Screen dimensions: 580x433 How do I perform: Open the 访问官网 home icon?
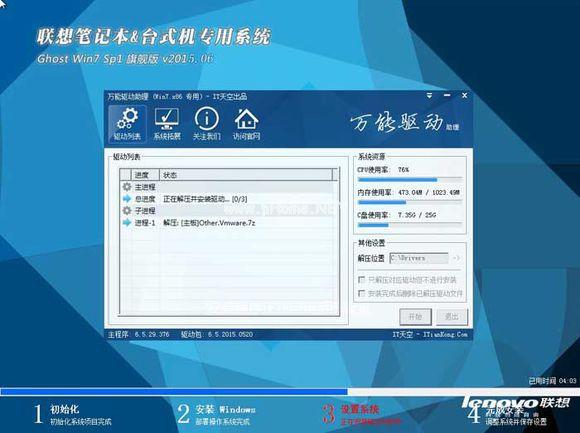click(246, 124)
